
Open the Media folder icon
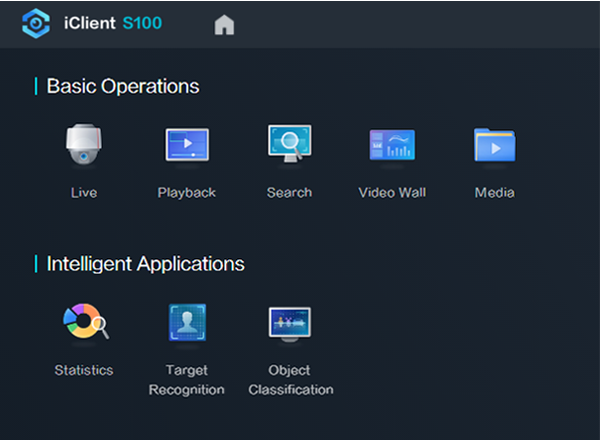click(x=494, y=146)
